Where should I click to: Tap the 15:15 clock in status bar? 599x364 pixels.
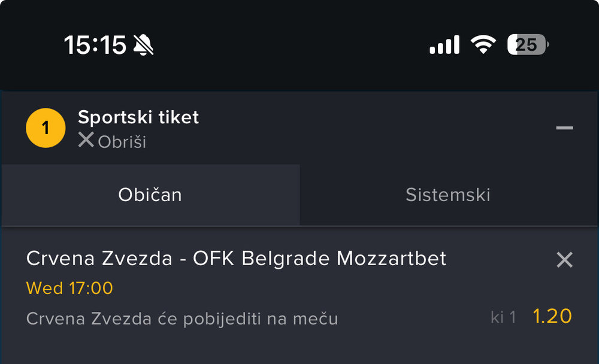pos(95,45)
